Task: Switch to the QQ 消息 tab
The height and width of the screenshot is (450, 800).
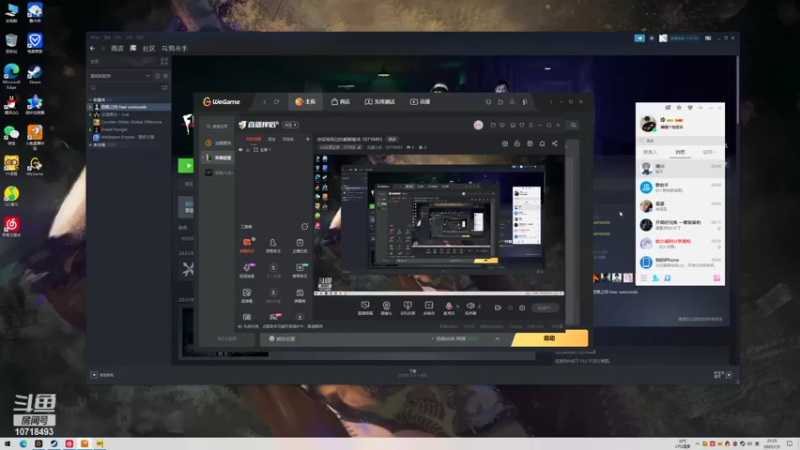Action: [x=680, y=152]
